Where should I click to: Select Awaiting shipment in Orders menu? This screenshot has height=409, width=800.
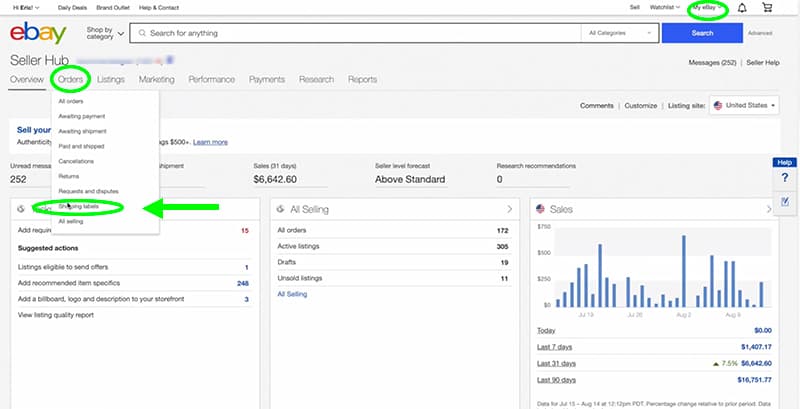(x=82, y=131)
